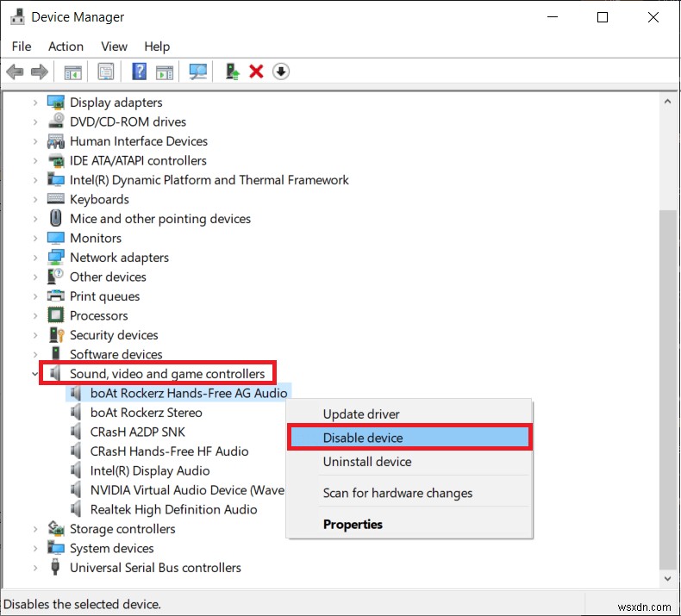This screenshot has width=681, height=616.
Task: Click the Storage controllers icon
Action: (x=55, y=529)
